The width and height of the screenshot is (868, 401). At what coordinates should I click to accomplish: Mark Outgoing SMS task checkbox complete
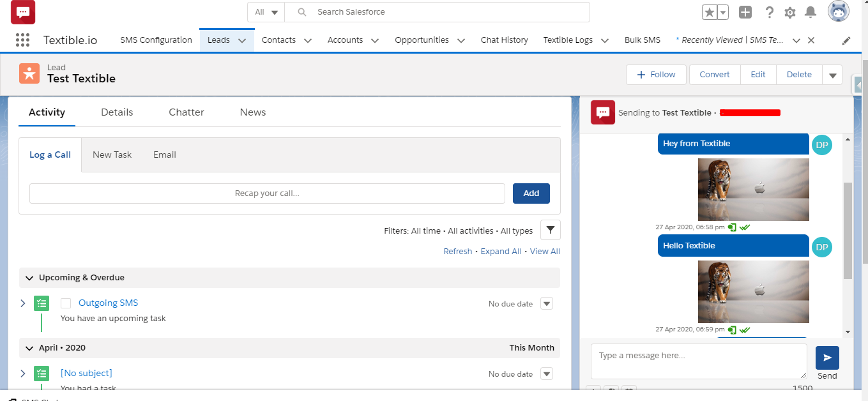click(x=66, y=303)
